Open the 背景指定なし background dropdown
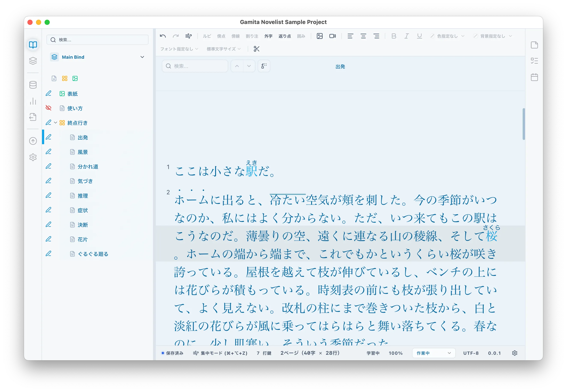This screenshot has height=392, width=567. click(x=493, y=36)
